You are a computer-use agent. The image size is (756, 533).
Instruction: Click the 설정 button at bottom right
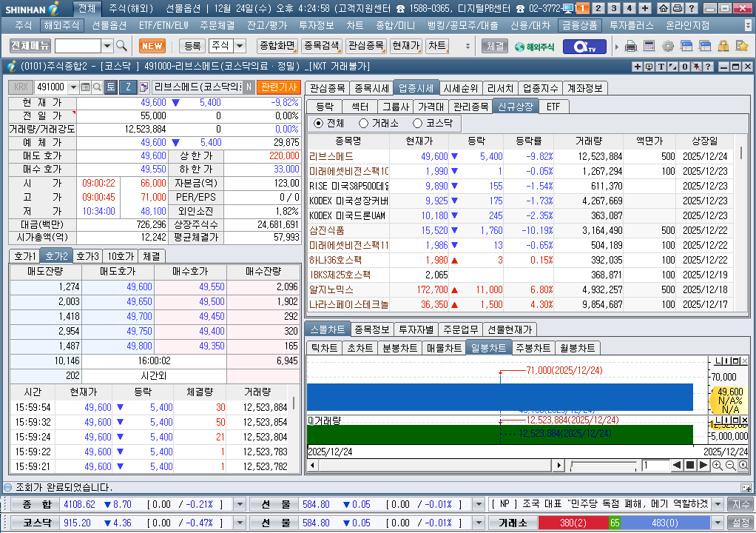(740, 523)
